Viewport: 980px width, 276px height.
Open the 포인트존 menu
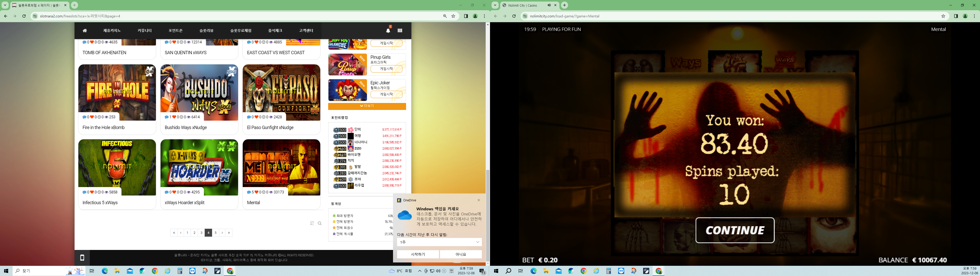coord(176,30)
